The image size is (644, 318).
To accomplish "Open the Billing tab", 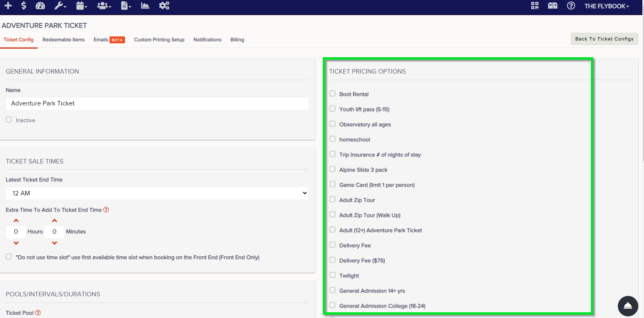I will [237, 40].
